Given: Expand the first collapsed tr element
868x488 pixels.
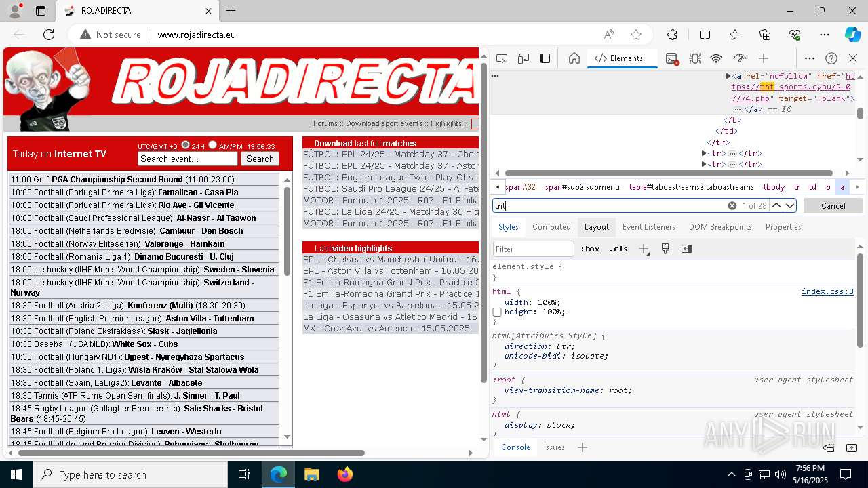Looking at the screenshot, I should pos(704,153).
